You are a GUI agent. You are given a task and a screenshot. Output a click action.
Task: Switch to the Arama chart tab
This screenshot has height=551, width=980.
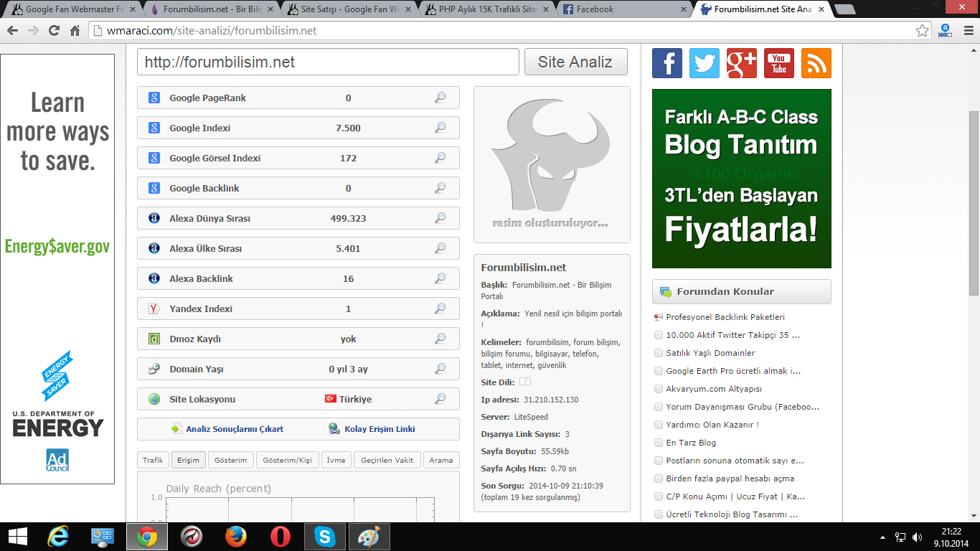441,460
